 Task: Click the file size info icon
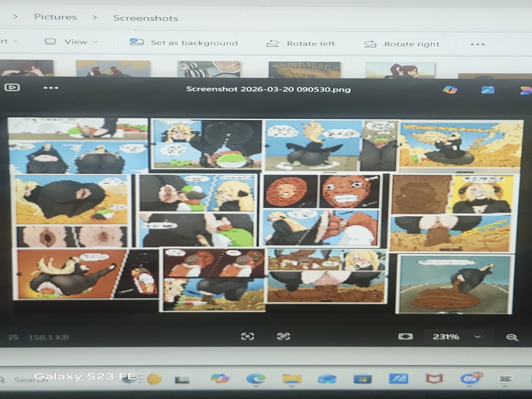click(x=13, y=337)
